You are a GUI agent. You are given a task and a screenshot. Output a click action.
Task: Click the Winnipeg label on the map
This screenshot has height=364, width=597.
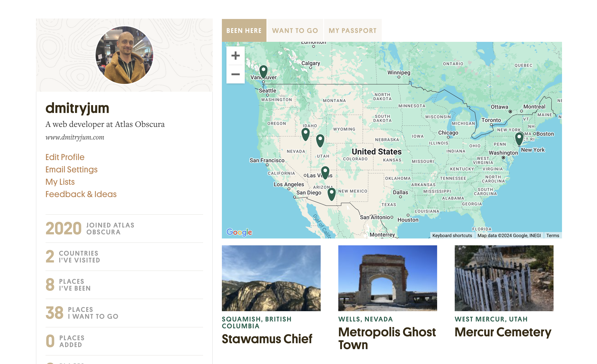(398, 72)
